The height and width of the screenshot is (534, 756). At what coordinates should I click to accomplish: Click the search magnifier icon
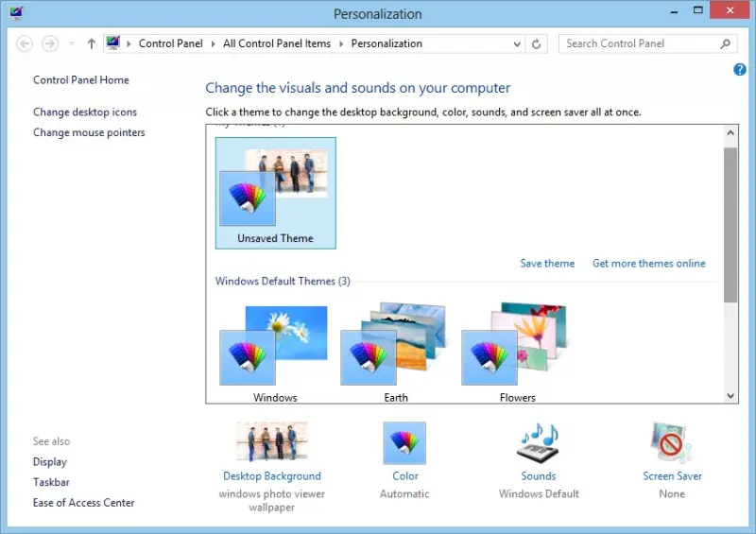[x=725, y=43]
